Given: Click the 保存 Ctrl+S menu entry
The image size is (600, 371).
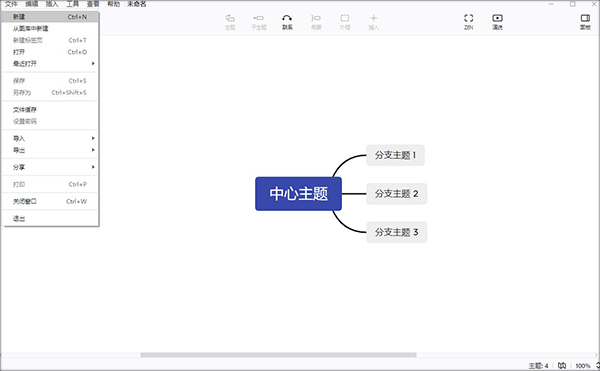Looking at the screenshot, I should coord(50,81).
